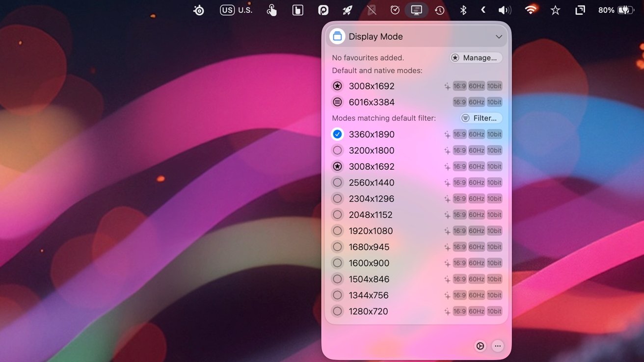
Task: Open the rocket launcher menu bar icon
Action: tap(348, 10)
